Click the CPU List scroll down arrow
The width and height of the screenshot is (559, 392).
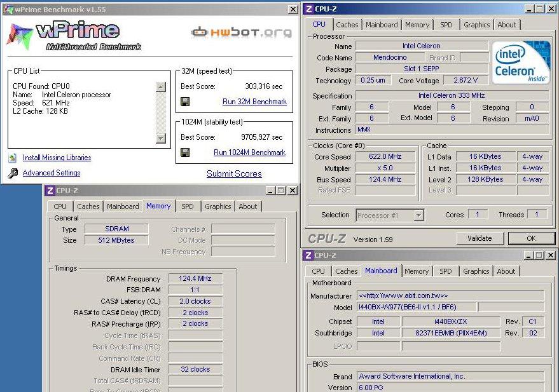tap(161, 138)
